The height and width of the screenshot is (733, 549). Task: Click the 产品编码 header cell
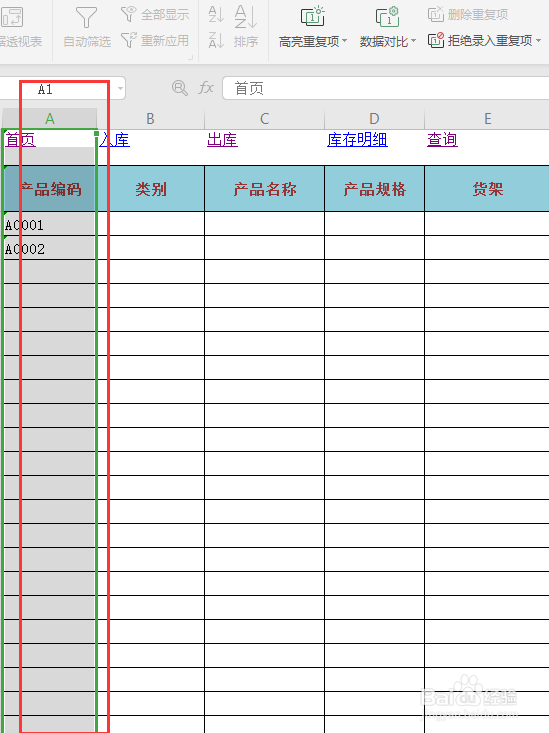click(x=50, y=189)
